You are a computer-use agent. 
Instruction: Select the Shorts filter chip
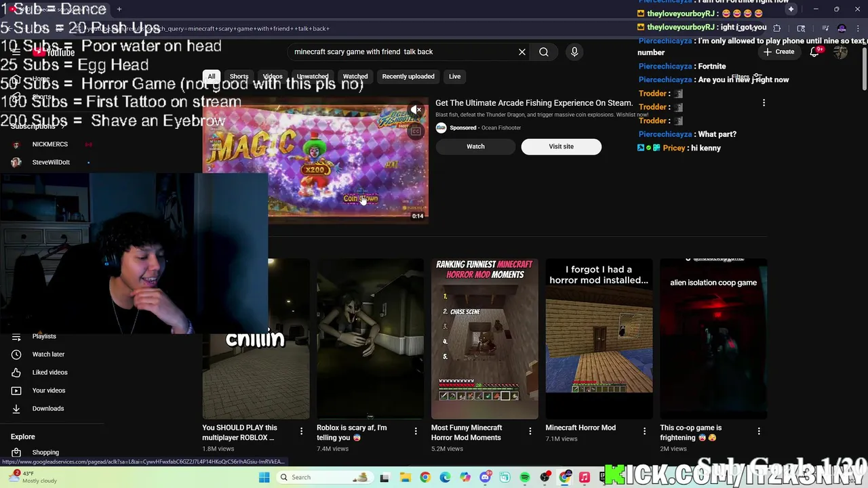[x=239, y=77]
